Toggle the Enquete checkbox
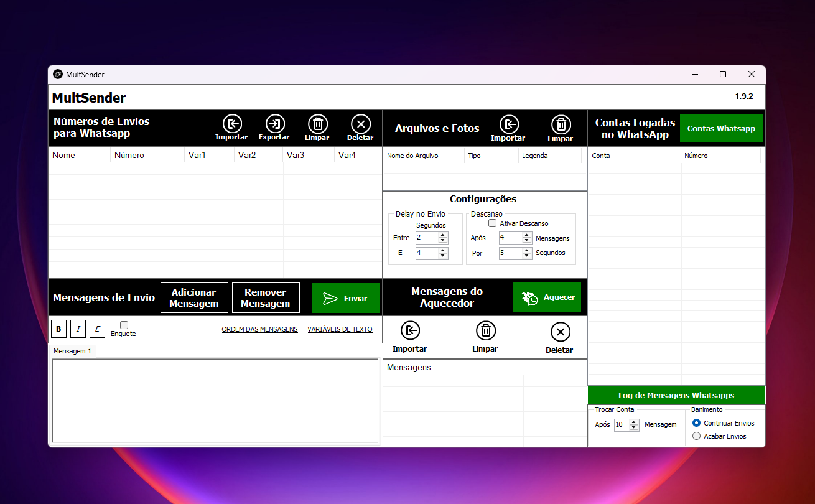This screenshot has height=504, width=815. pyautogui.click(x=124, y=325)
